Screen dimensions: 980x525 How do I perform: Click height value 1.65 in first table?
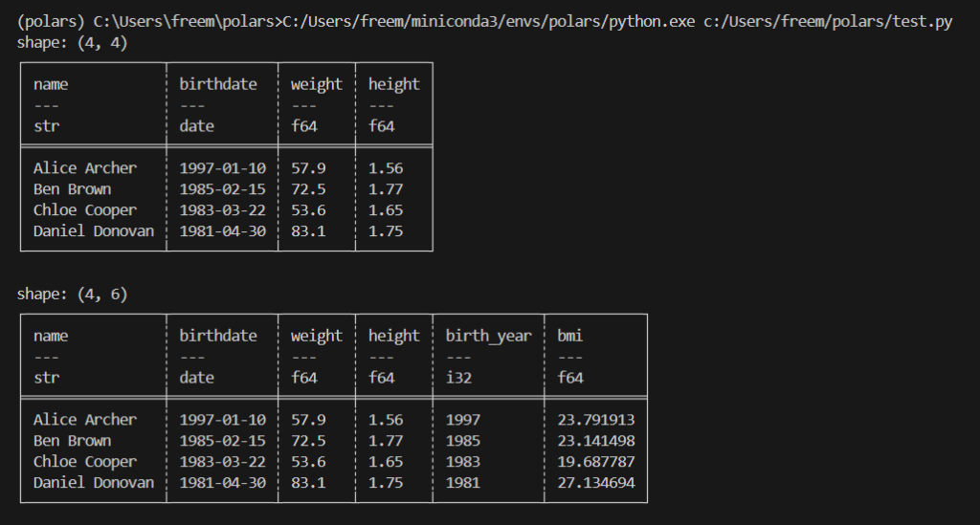tap(386, 210)
